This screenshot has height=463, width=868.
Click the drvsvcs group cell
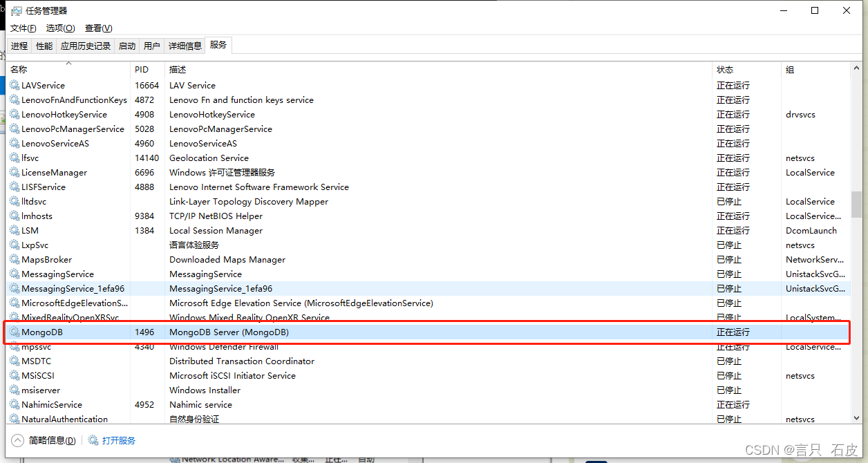tap(800, 114)
